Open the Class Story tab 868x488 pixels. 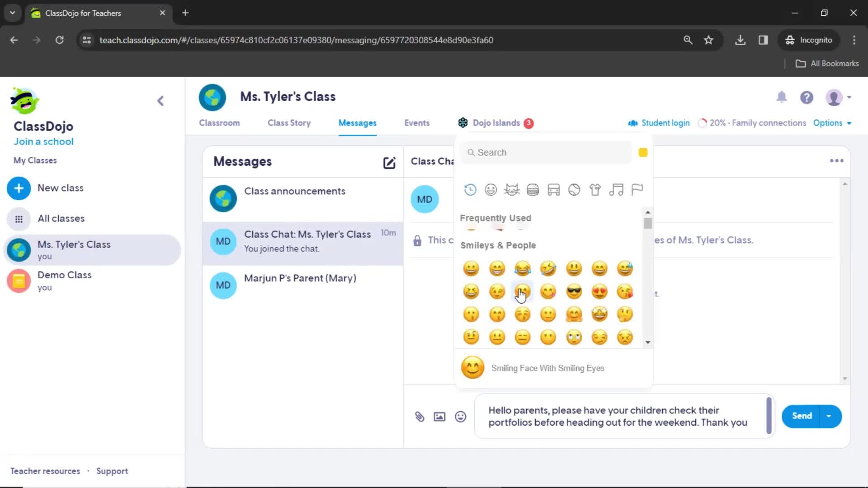(289, 123)
